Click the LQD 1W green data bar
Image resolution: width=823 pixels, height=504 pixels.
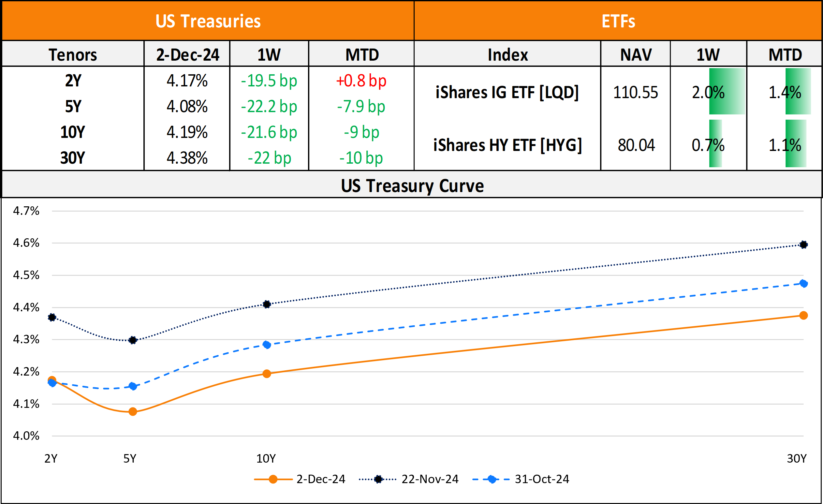[727, 92]
